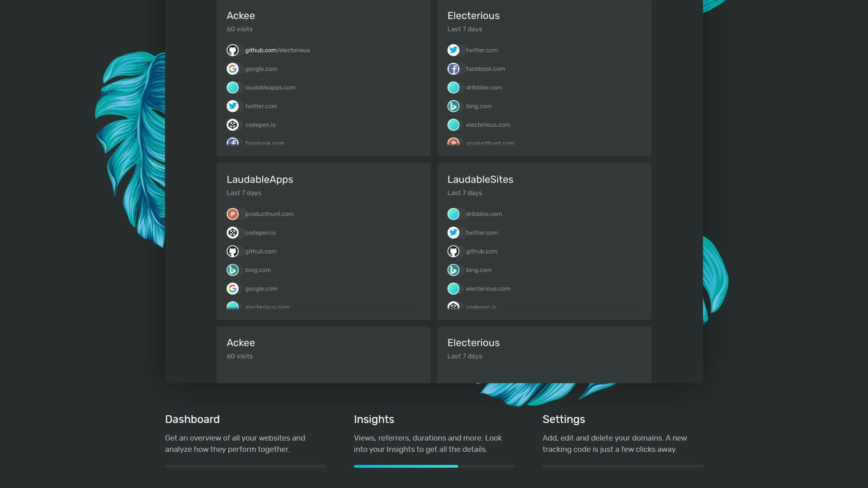Viewport: 868px width, 488px height.
Task: Select codepen.io text in LaudableApps card
Action: [260, 233]
